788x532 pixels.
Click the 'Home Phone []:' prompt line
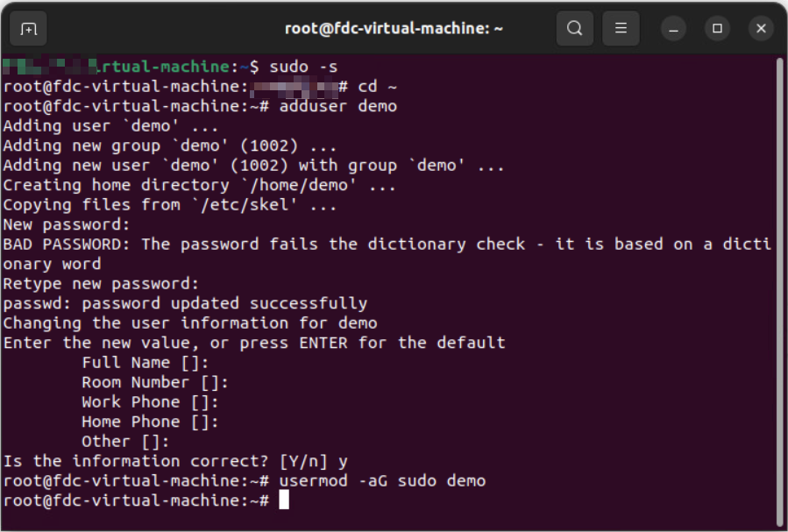coord(150,422)
